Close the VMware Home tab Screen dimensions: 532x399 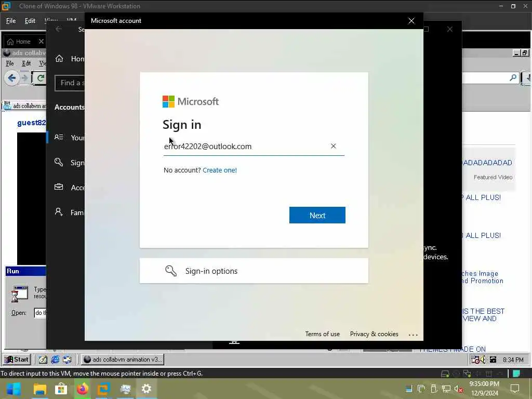click(x=41, y=41)
